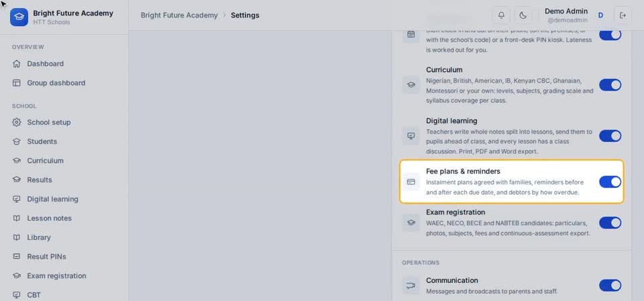This screenshot has width=644, height=301.
Task: Click the School setup gear icon
Action: (x=16, y=122)
